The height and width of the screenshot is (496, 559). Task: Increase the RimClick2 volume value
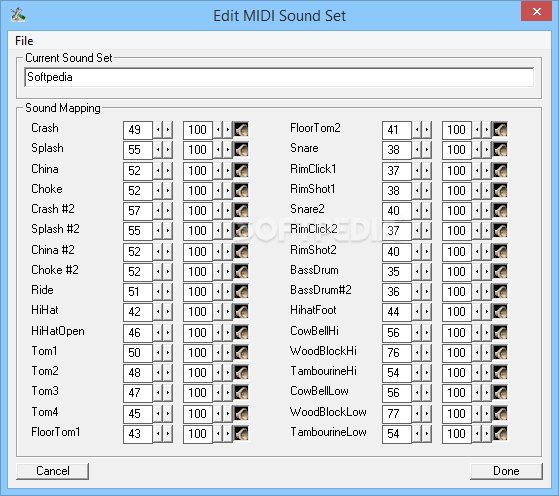[x=486, y=231]
